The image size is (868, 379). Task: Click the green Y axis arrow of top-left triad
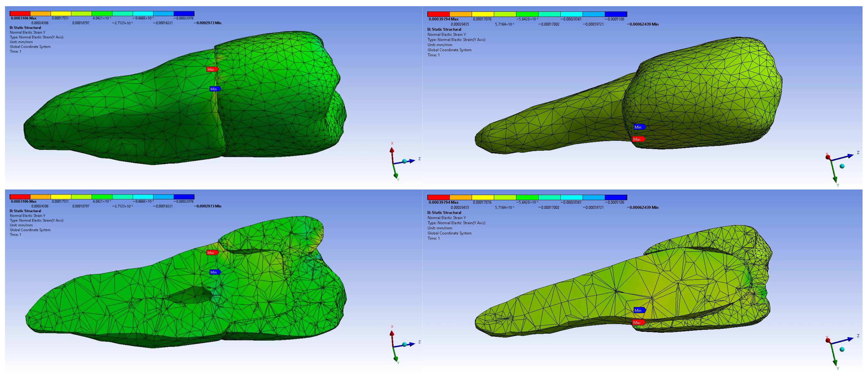pyautogui.click(x=396, y=175)
